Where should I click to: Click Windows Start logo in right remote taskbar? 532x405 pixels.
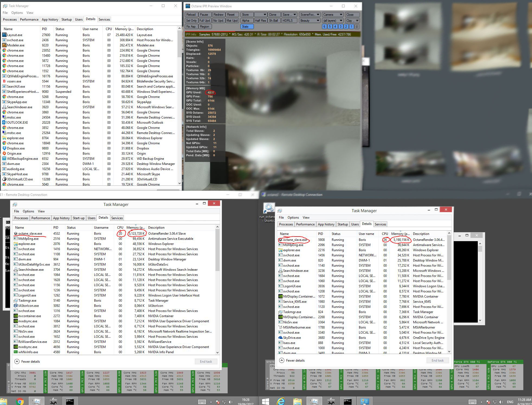pos(265,401)
